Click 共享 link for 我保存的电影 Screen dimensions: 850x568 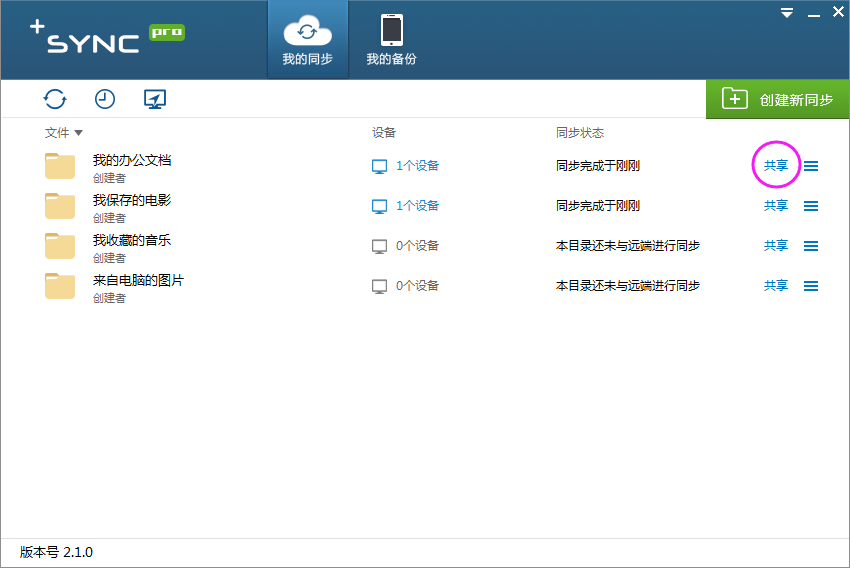[776, 206]
